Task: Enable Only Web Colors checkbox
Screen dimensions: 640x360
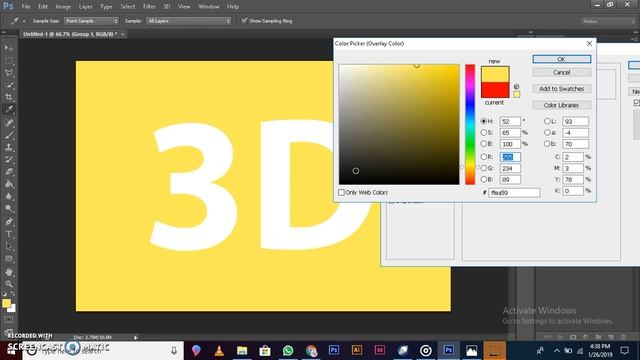Action: point(341,192)
